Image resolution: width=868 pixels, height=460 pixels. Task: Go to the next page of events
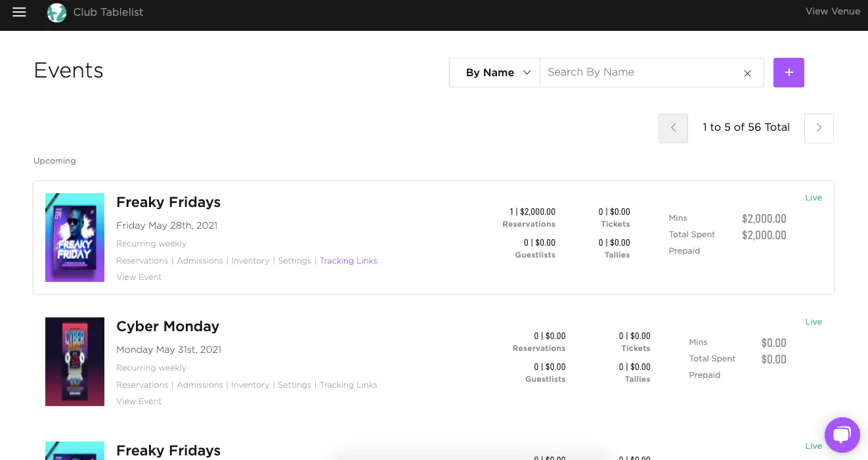point(819,128)
